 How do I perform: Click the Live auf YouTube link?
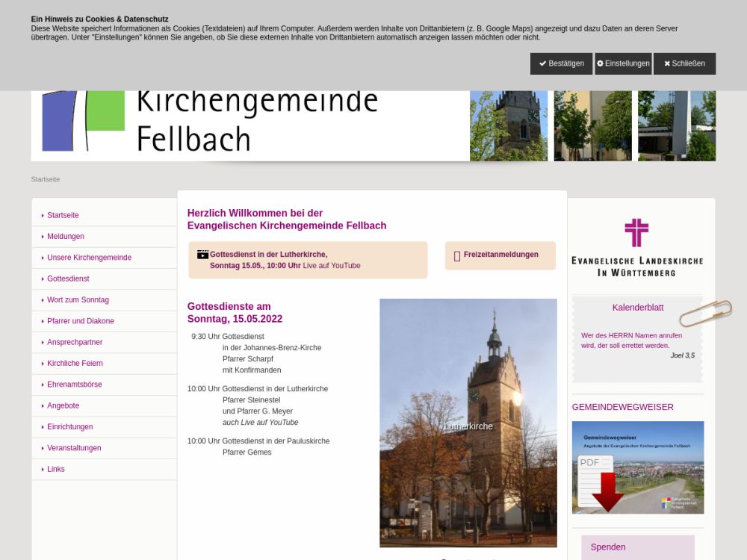tap(332, 266)
